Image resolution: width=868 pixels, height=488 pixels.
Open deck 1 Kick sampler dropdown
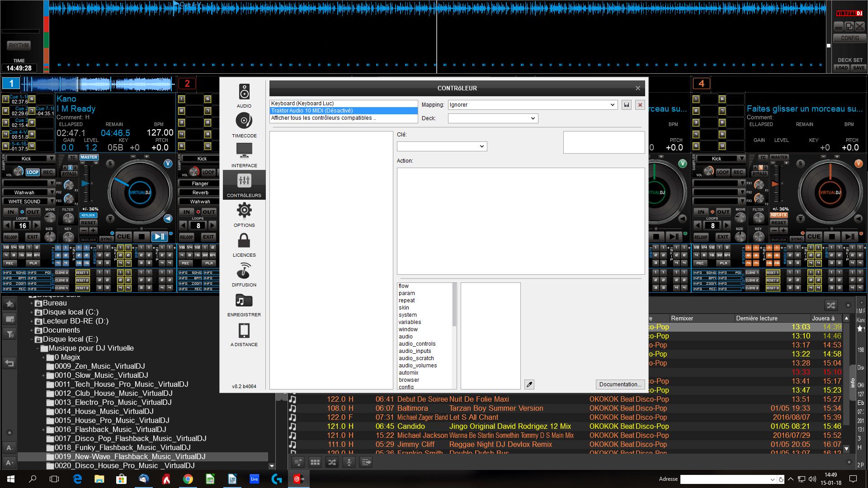click(29, 159)
